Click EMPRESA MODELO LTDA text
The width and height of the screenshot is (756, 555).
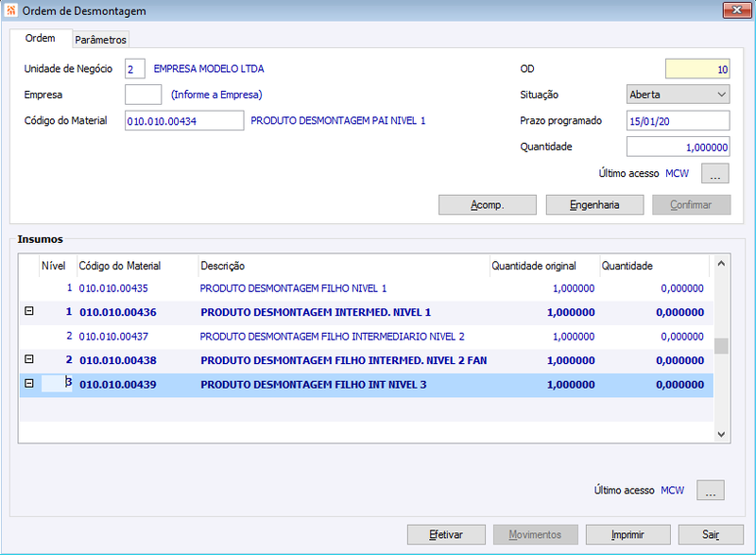(x=209, y=69)
